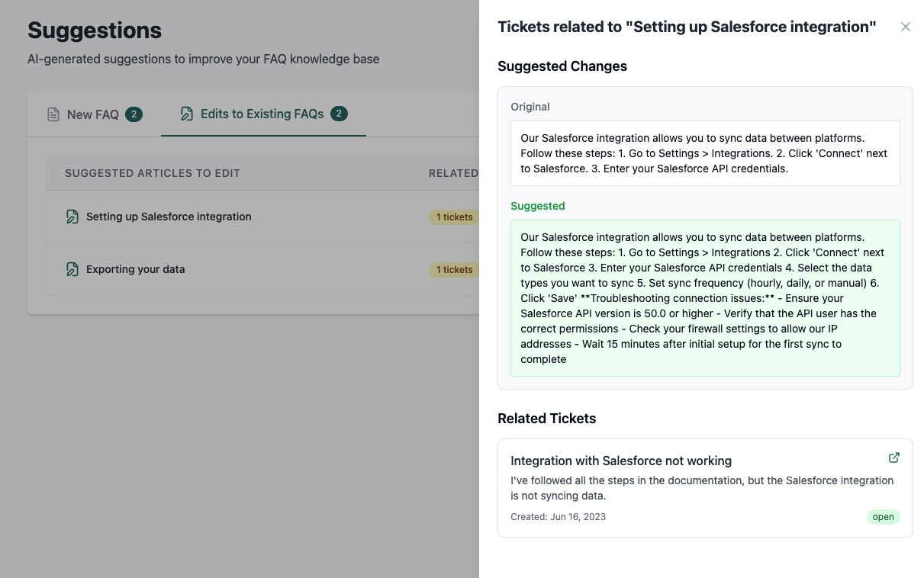Click the New FAQ count badge
The width and height of the screenshot is (924, 578).
[134, 114]
